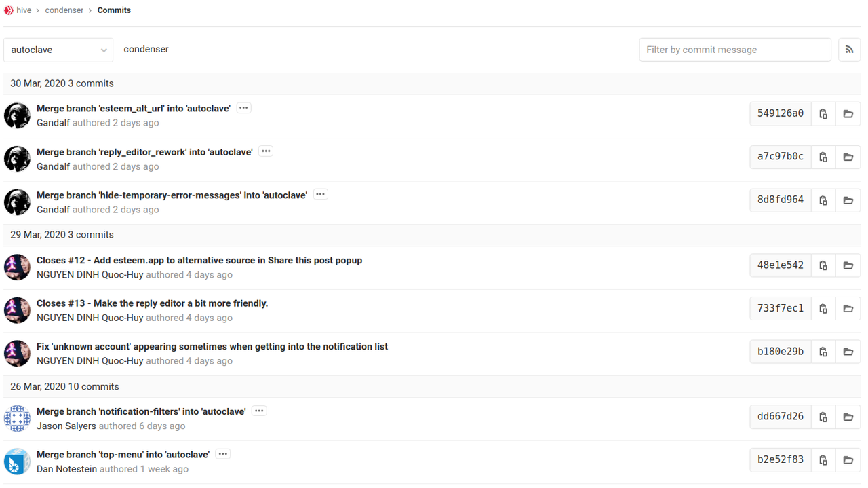Expand description of 'esteem_alt_url' merge commit
This screenshot has width=868, height=488.
243,108
